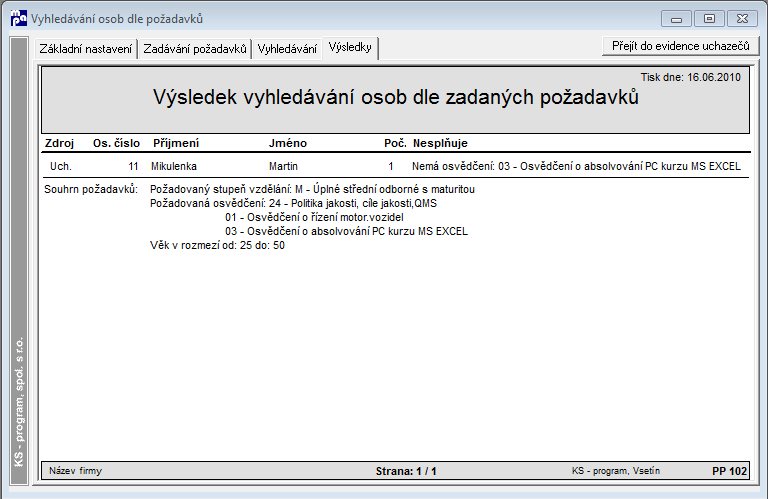Select personal number 11 cell
This screenshot has width=768, height=499.
point(133,166)
